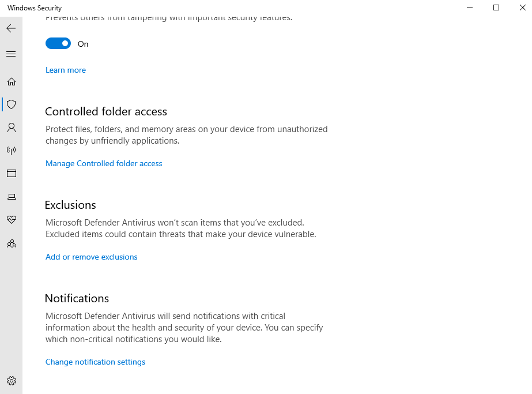Viewport: 532px width, 394px height.
Task: Maximize the Windows Security window
Action: pos(496,7)
